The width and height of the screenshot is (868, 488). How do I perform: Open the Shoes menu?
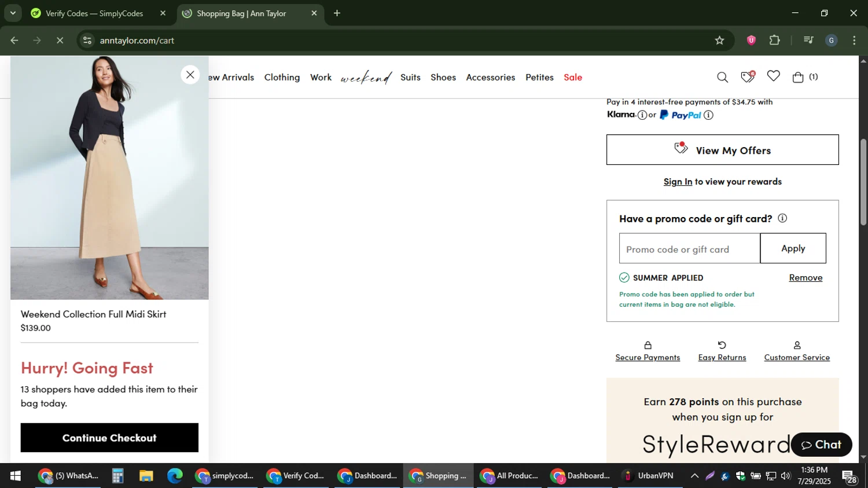(443, 78)
